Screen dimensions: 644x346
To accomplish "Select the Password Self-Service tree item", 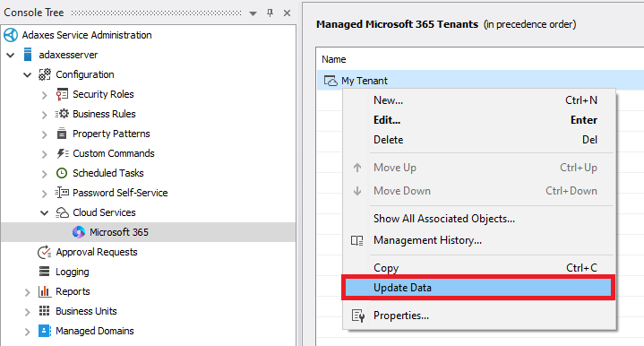I will pos(120,193).
